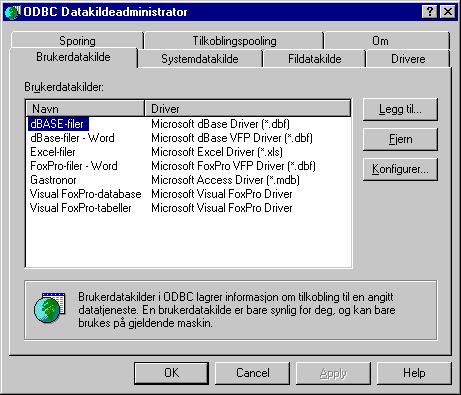The image size is (461, 395).
Task: Select the Brukerdatakilde tab
Action: [73, 57]
